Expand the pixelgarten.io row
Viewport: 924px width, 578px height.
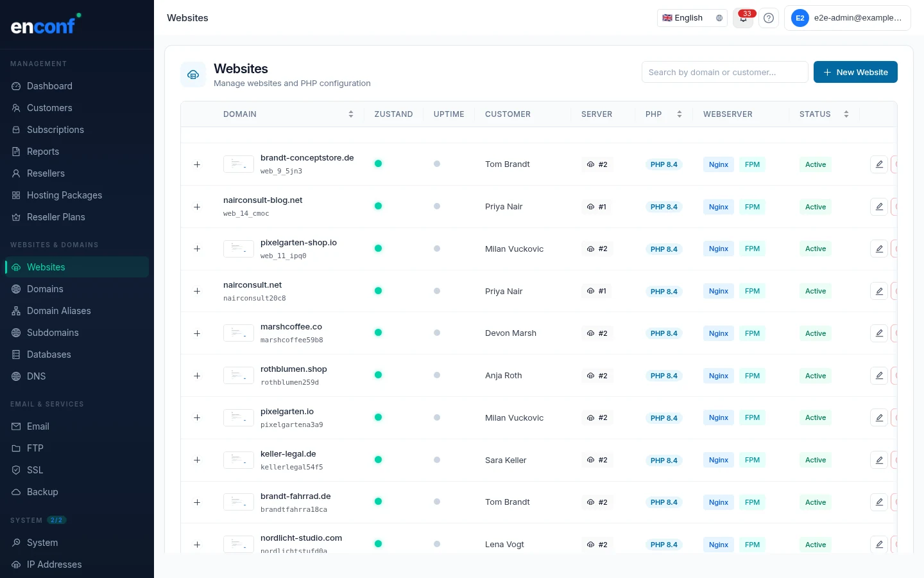point(197,417)
